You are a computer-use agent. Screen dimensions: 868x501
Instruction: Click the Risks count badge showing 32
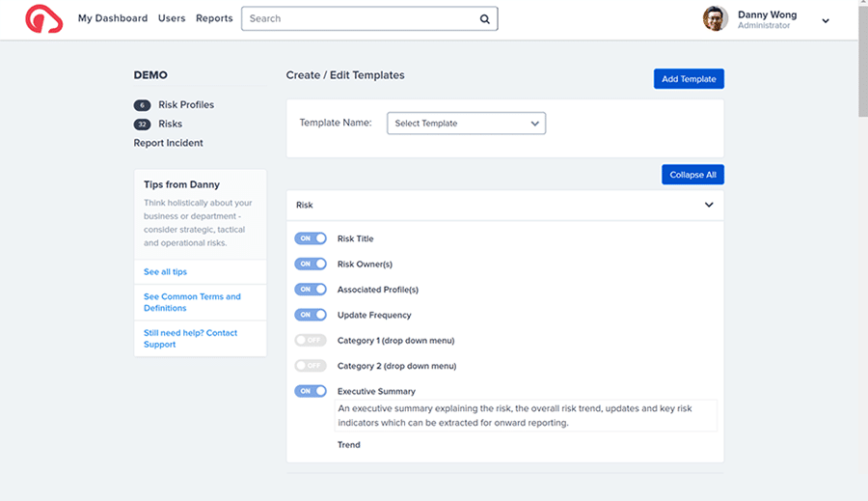143,125
